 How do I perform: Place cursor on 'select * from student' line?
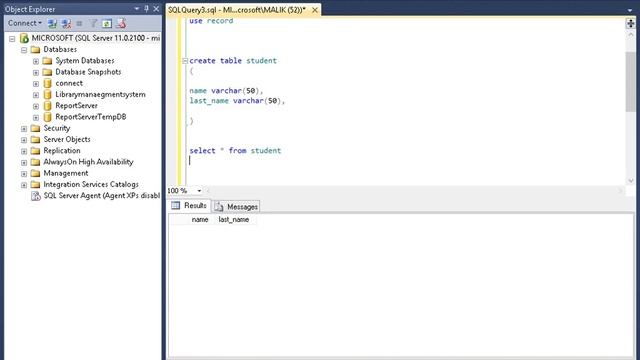(235, 151)
